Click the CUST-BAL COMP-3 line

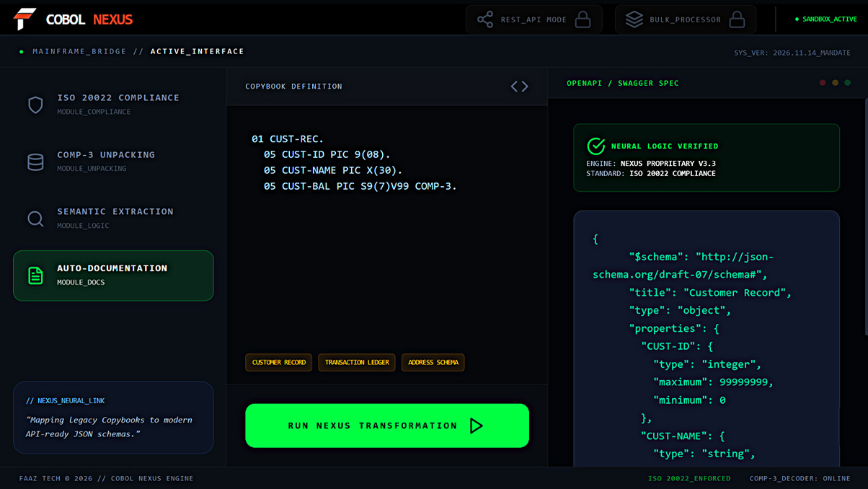coord(360,186)
